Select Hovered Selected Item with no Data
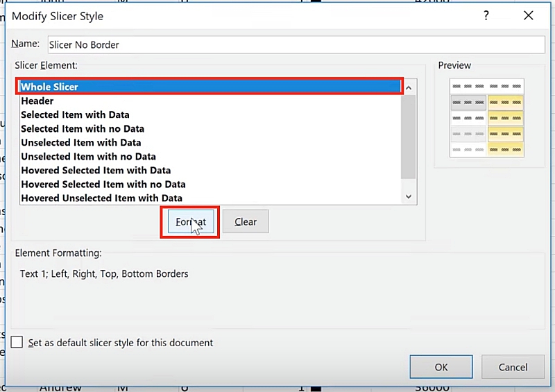 (x=103, y=184)
